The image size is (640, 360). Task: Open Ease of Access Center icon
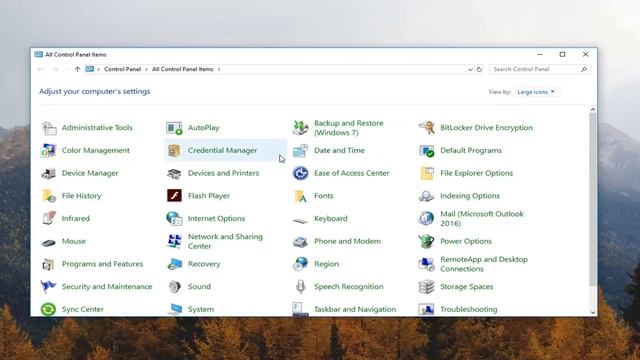click(x=301, y=173)
